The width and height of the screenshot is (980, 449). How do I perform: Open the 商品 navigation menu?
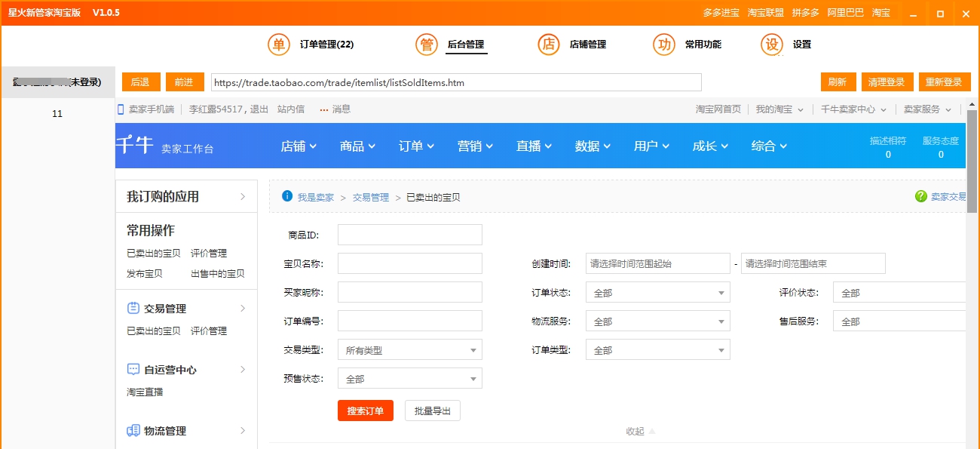point(355,146)
